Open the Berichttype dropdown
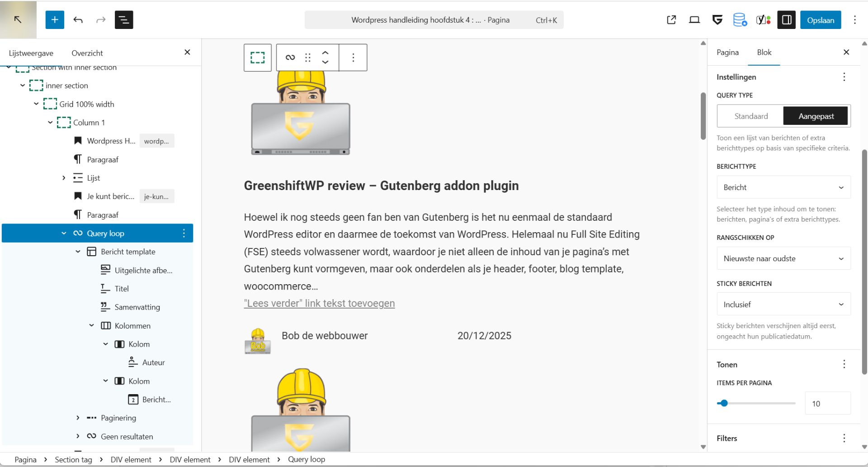Viewport: 868px width, 467px height. (783, 187)
